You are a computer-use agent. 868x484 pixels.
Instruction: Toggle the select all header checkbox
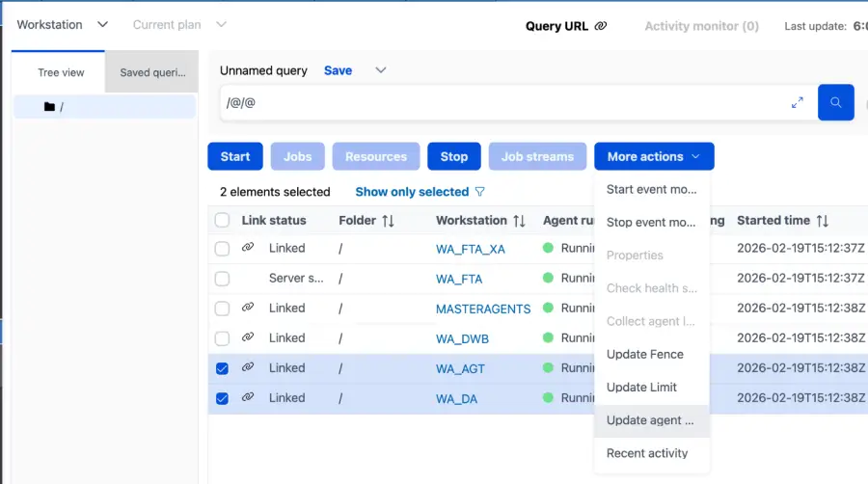[222, 221]
